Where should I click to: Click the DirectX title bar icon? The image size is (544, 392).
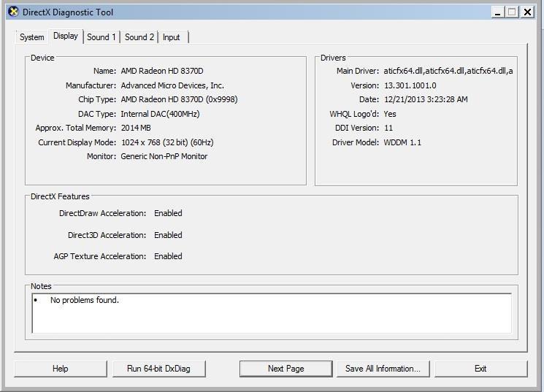[13, 12]
